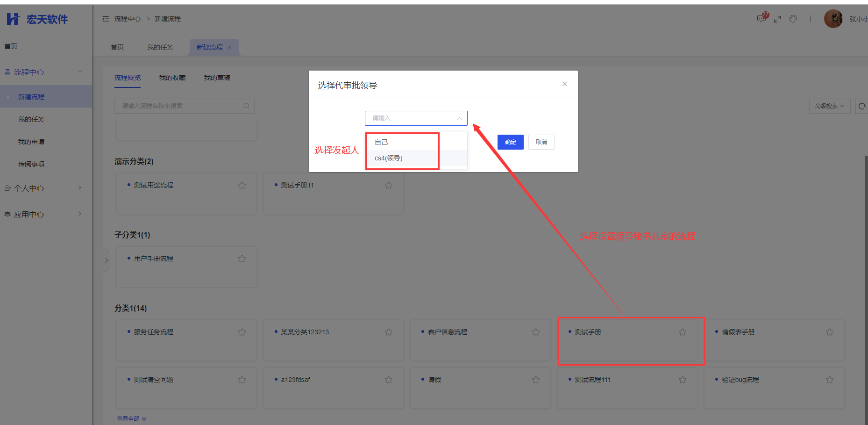Click the search magnifier icon
868x425 pixels.
click(246, 106)
